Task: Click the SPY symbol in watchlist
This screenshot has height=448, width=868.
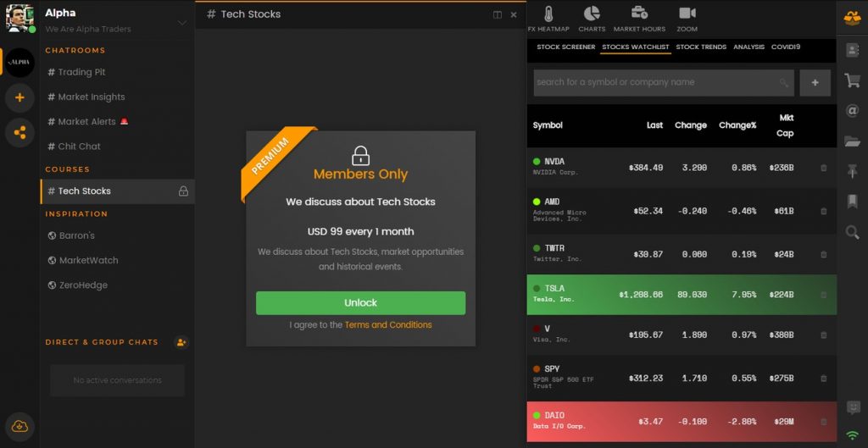Action: click(x=552, y=369)
